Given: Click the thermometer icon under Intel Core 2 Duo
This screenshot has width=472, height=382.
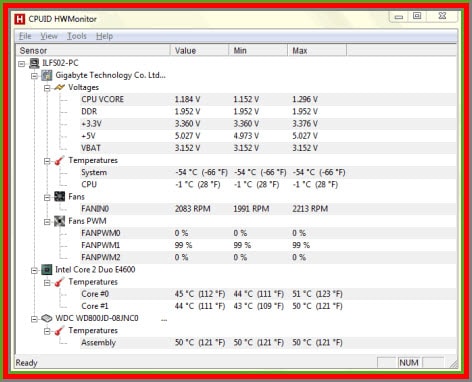Looking at the screenshot, I should pos(59,282).
